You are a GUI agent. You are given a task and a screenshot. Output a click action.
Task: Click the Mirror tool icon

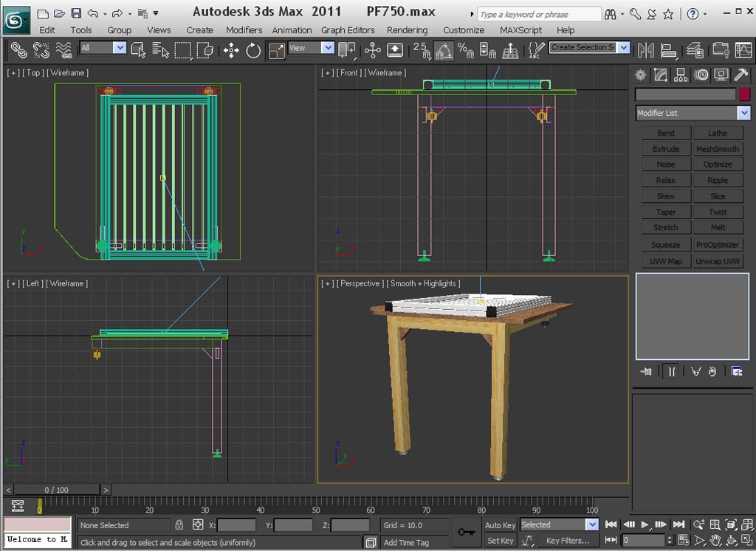645,49
